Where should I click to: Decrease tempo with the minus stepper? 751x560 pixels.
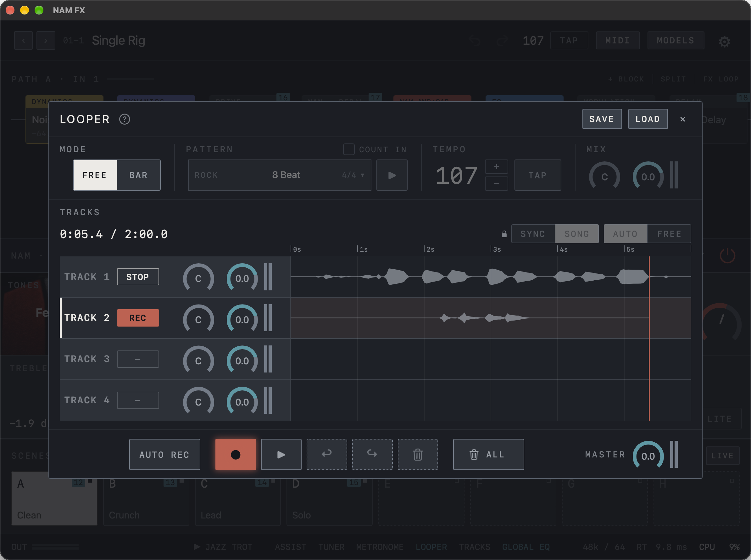click(496, 184)
